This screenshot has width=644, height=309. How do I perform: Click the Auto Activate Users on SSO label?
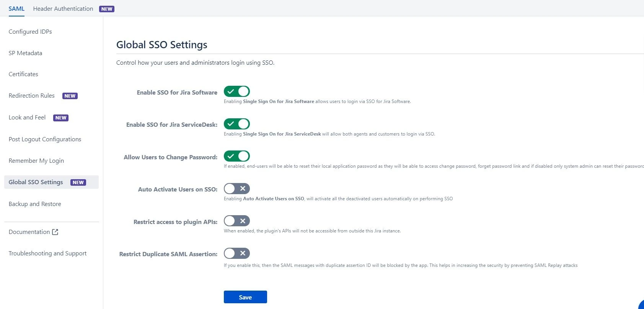tap(178, 190)
